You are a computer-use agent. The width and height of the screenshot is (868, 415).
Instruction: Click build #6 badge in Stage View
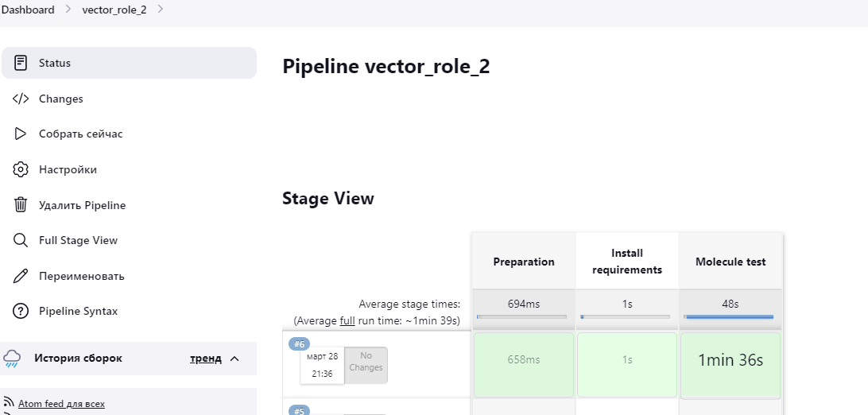[x=299, y=344]
